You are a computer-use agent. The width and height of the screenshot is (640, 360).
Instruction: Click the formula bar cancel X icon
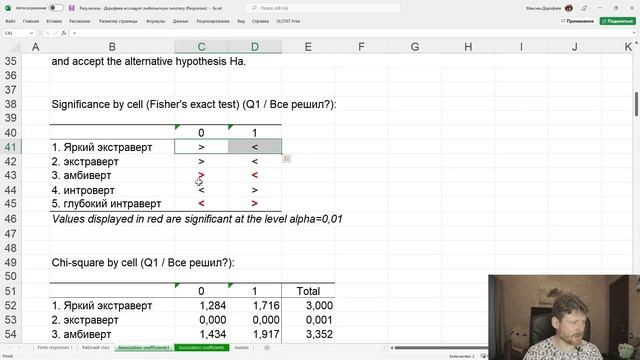click(47, 33)
